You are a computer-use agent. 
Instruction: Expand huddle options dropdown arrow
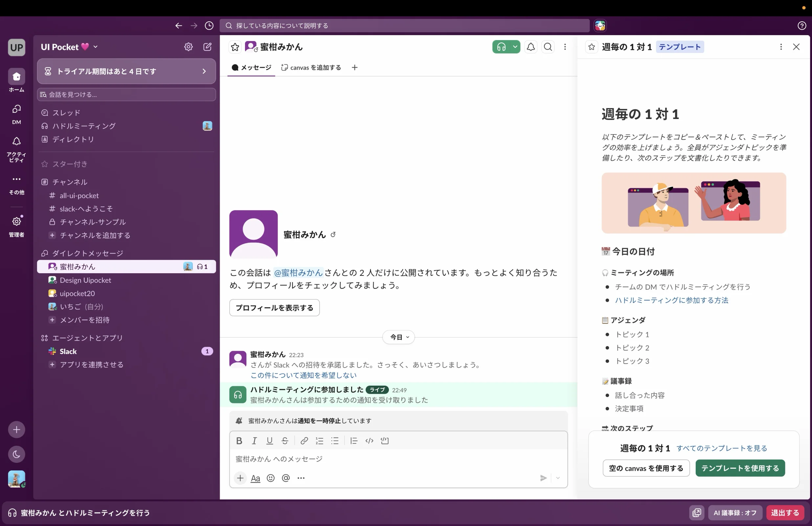[515, 47]
